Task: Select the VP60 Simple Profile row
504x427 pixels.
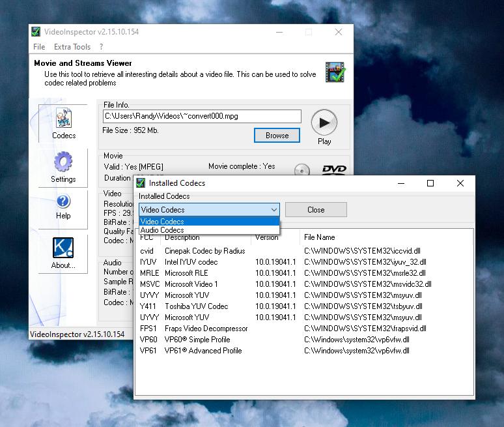Action: click(304, 340)
